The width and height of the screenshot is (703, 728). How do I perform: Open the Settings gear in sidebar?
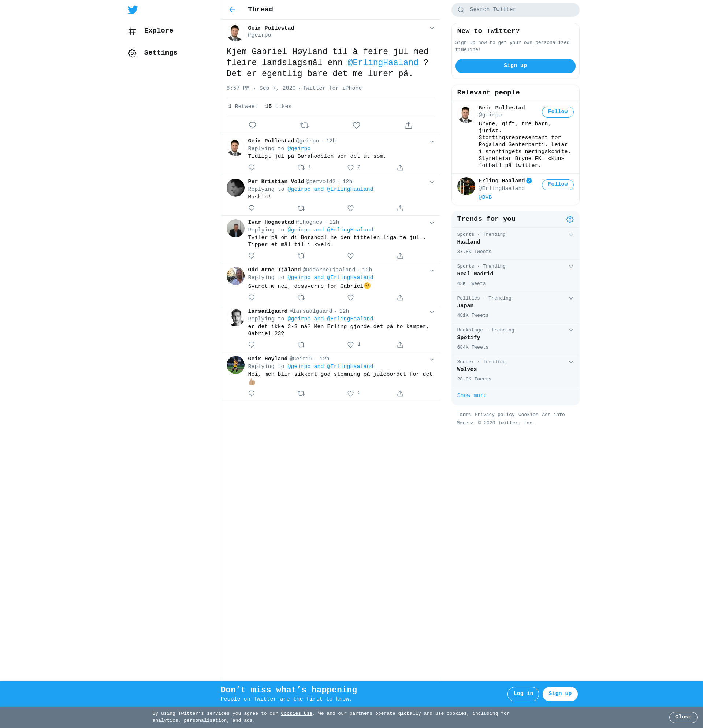coord(132,53)
